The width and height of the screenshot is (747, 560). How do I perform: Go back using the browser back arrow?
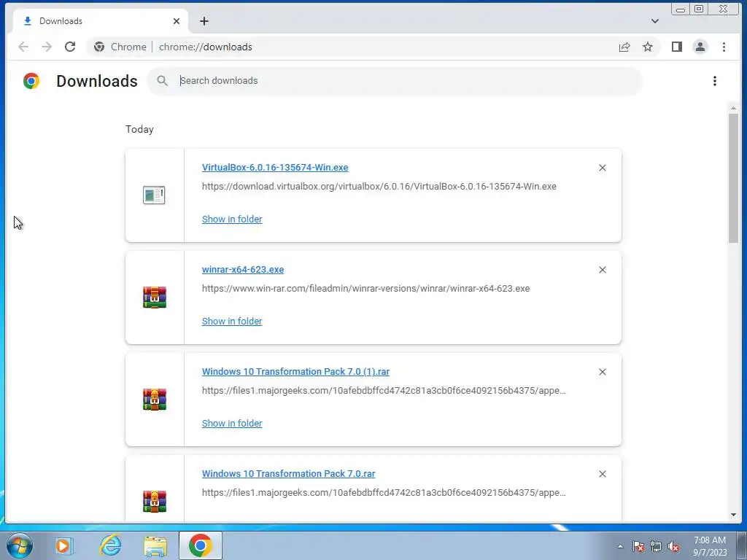coord(23,47)
